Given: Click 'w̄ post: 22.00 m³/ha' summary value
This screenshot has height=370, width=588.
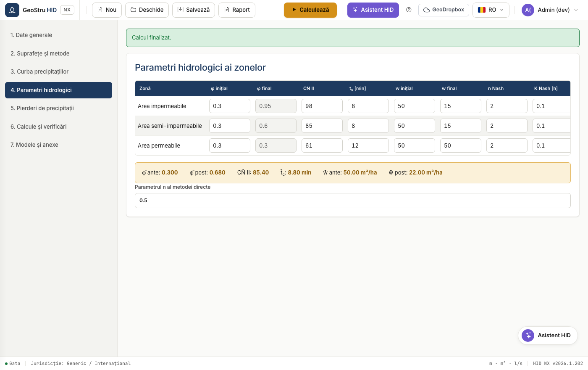Looking at the screenshot, I should [x=416, y=172].
